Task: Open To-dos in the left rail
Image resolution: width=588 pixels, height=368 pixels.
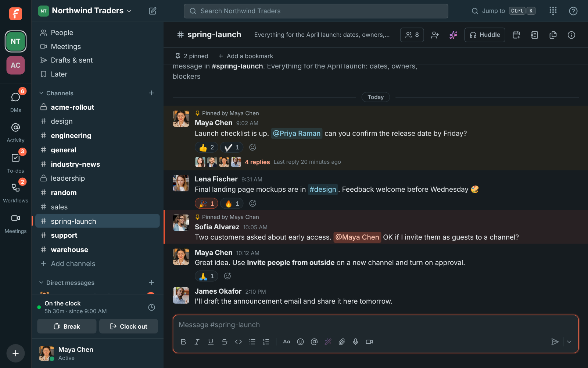Action: (15, 163)
